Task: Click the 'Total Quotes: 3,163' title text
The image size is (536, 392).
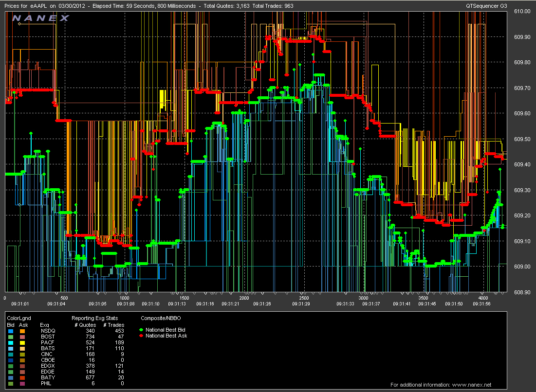Action: [227, 6]
